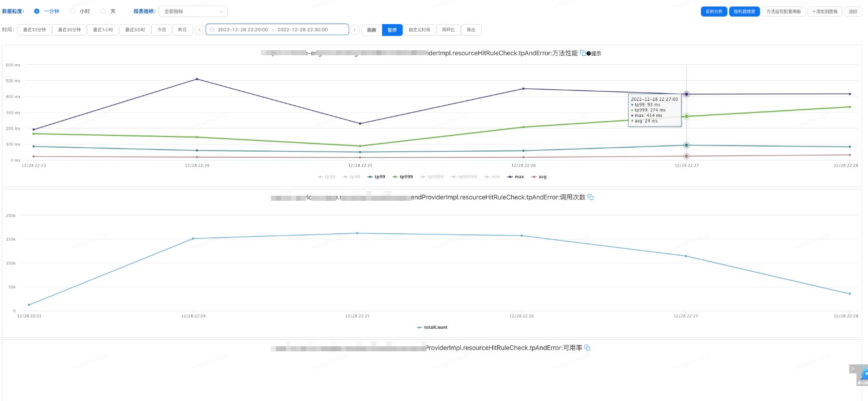Image resolution: width=868 pixels, height=401 pixels.
Task: Click tp999 data point at 22:28
Action: (849, 106)
